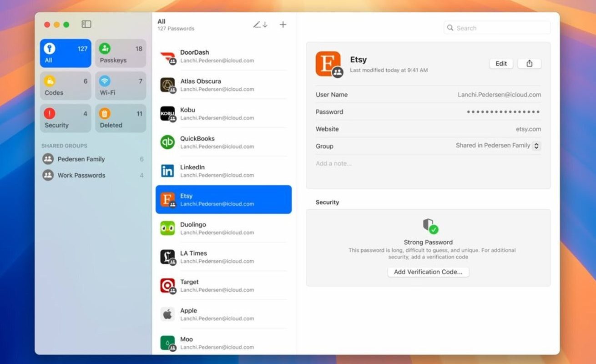
Task: Open the Group popup Shared in Pedersen Family
Action: point(498,146)
